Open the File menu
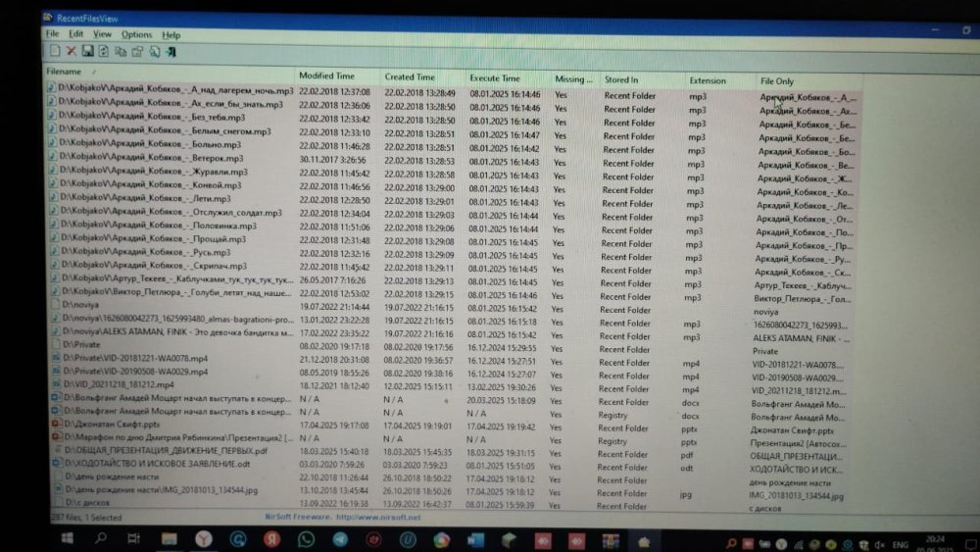980x552 pixels. point(53,33)
